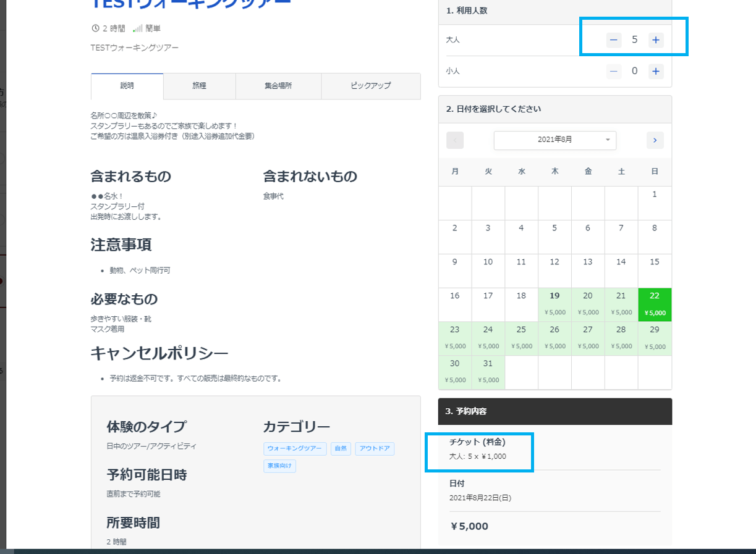Pick August 19 calendar date
The width and height of the screenshot is (756, 554).
point(554,304)
